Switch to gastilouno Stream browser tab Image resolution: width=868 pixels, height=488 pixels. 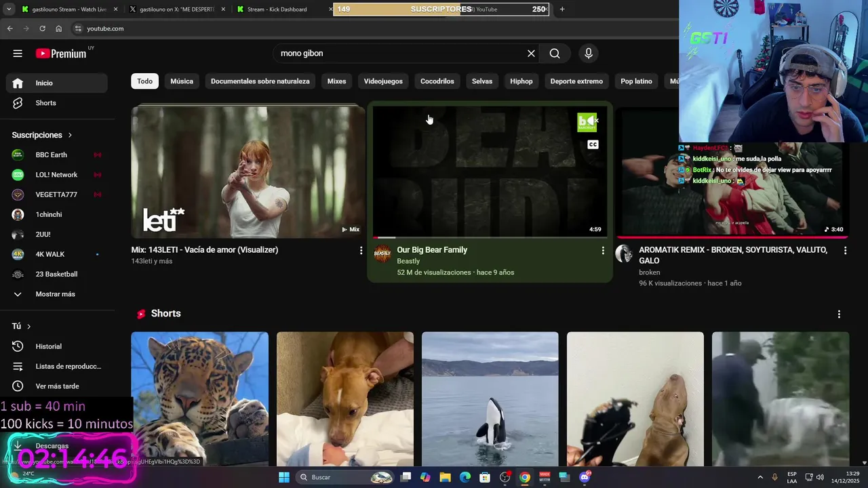tap(68, 9)
